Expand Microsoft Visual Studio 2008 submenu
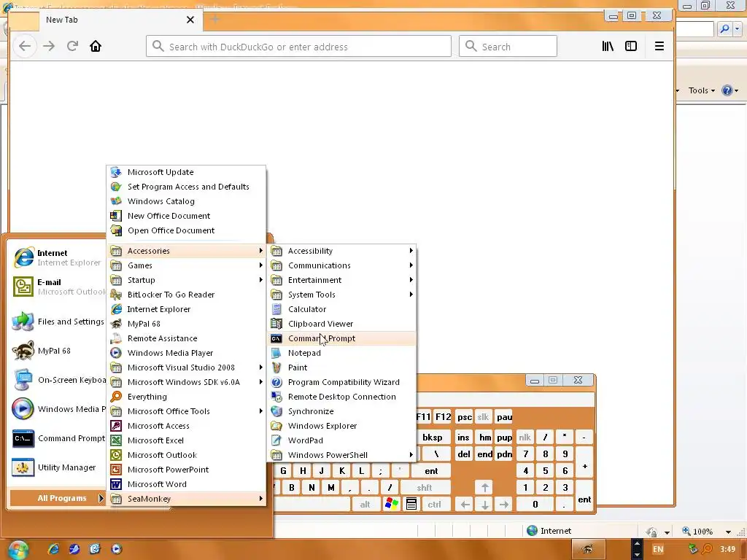Image resolution: width=747 pixels, height=560 pixels. [x=186, y=367]
